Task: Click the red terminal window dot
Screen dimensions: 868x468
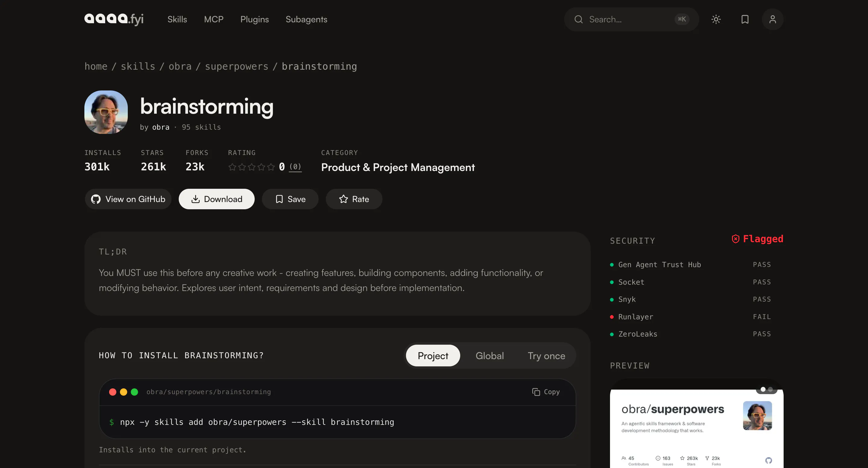Action: pos(113,392)
